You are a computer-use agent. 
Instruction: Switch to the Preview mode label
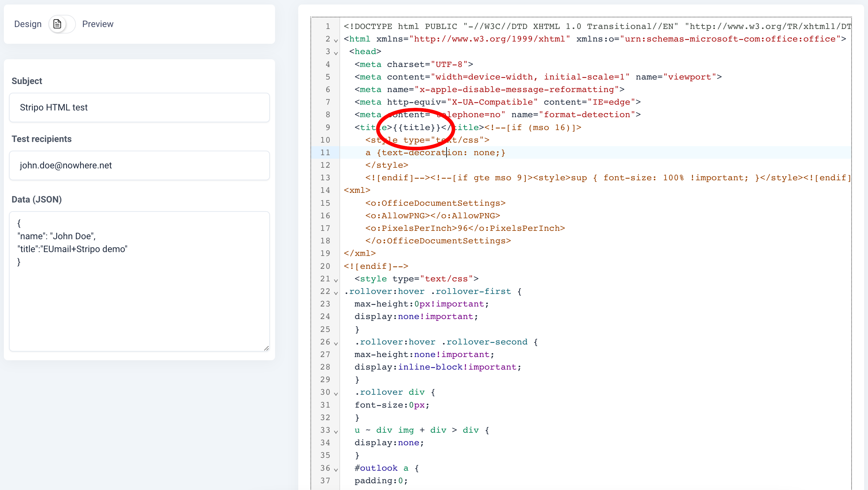pos(98,24)
